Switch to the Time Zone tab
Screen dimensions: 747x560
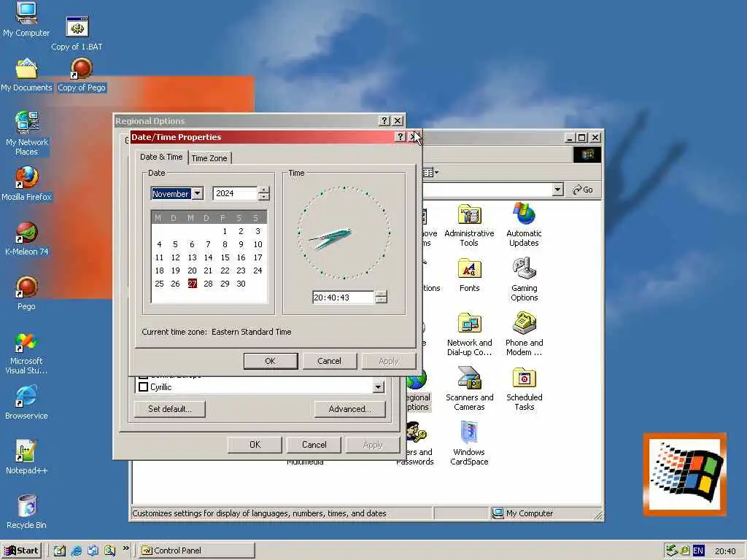209,158
